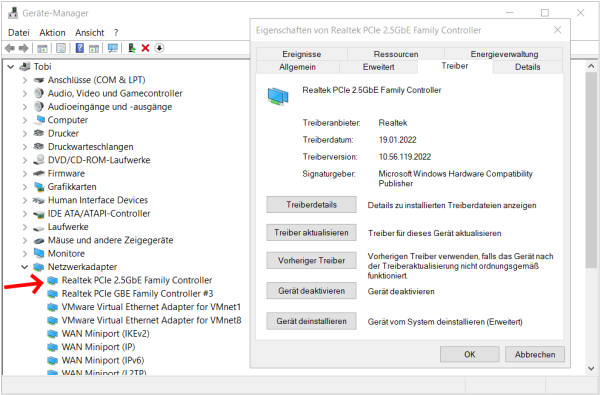
Task: Collapse the Netzwerkadapter tree node
Action: tap(24, 267)
